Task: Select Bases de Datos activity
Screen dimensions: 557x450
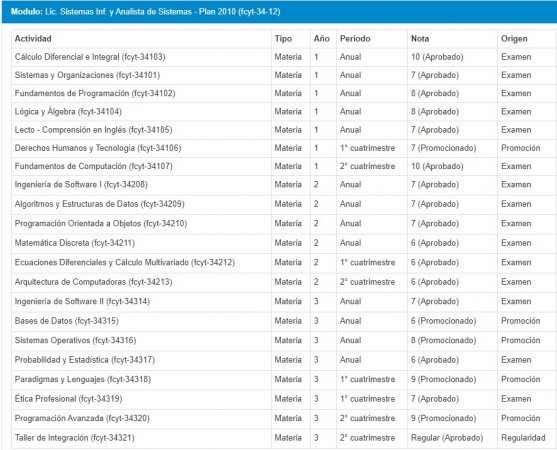Action: click(x=66, y=321)
